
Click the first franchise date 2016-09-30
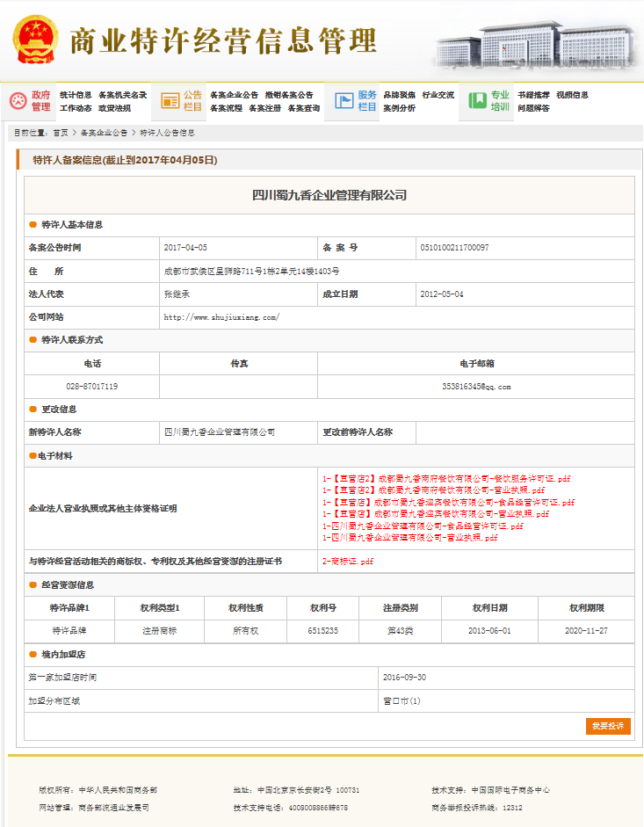(404, 678)
